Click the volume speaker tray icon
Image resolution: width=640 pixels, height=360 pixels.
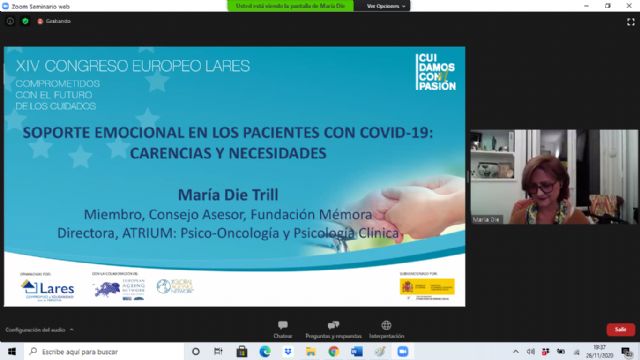coord(531,351)
